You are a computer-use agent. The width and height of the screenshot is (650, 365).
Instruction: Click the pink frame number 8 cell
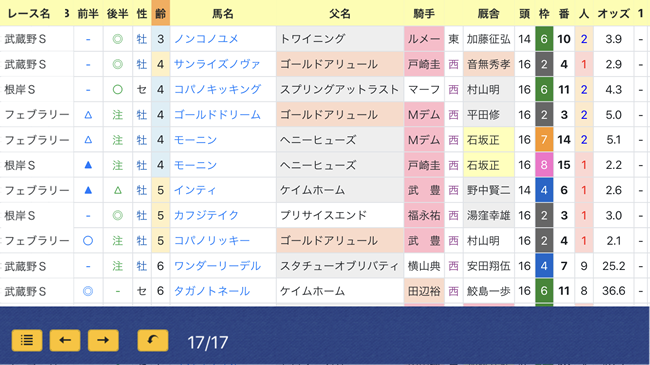(544, 165)
